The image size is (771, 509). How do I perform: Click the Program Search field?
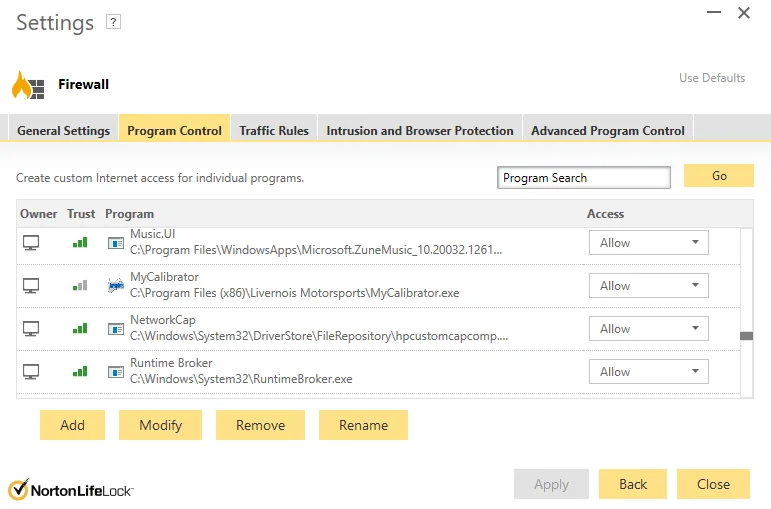tap(584, 178)
